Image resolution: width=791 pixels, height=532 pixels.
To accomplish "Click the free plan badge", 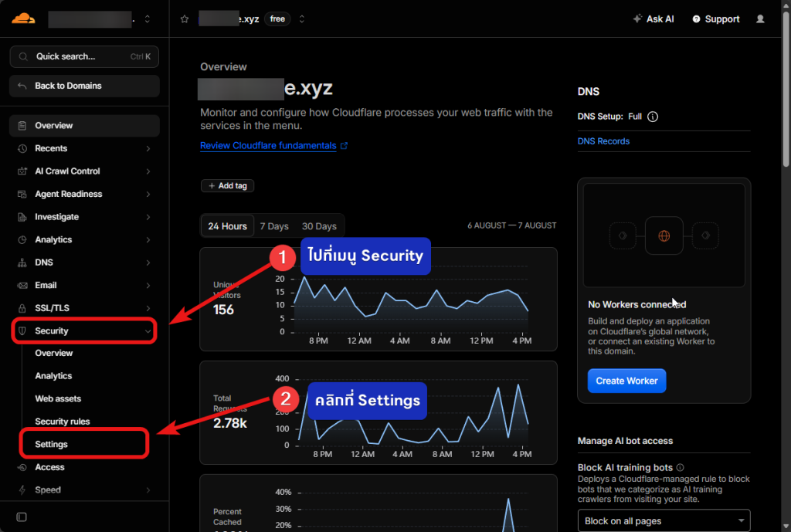I will [277, 19].
